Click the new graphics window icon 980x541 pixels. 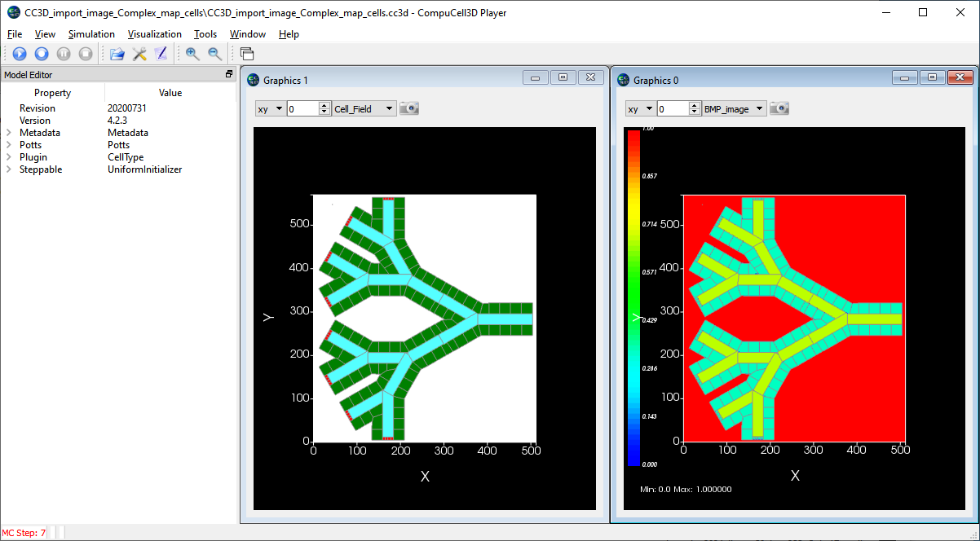click(247, 54)
